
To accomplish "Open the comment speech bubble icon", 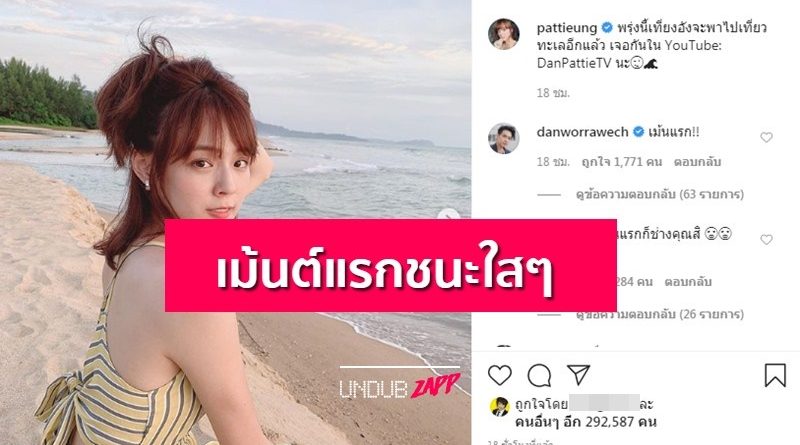I will pyautogui.click(x=539, y=376).
